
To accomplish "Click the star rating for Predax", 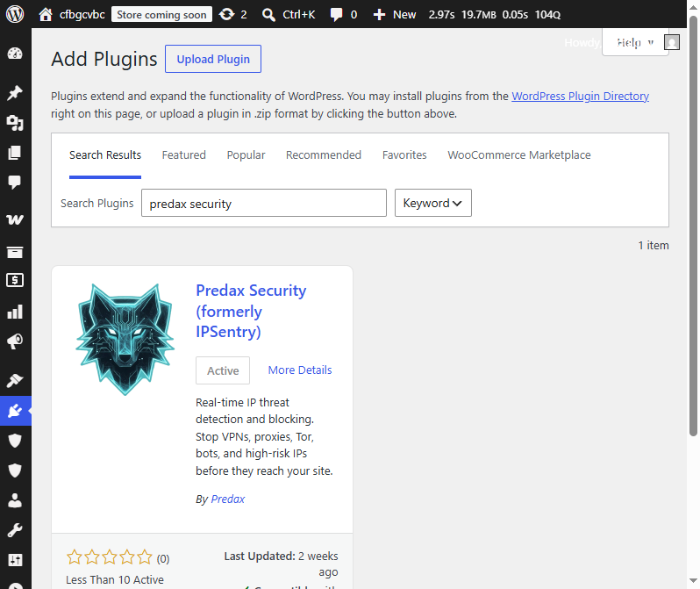I will (x=110, y=557).
